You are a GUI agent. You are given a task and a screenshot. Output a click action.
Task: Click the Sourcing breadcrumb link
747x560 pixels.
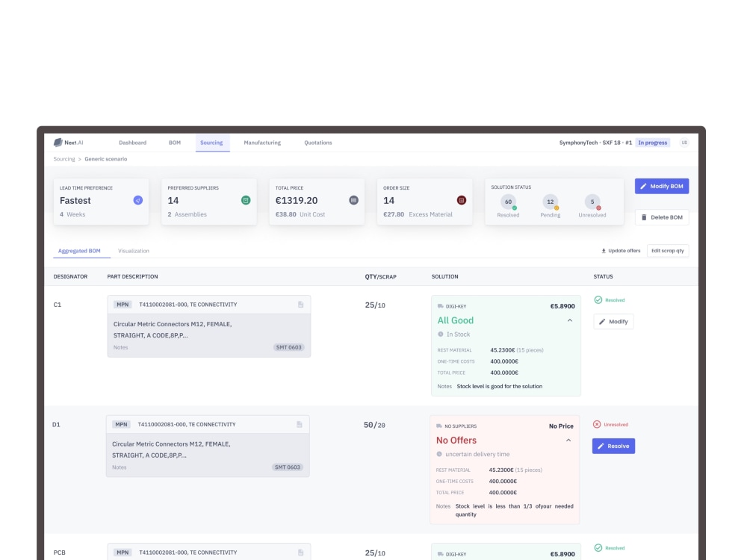(x=63, y=159)
